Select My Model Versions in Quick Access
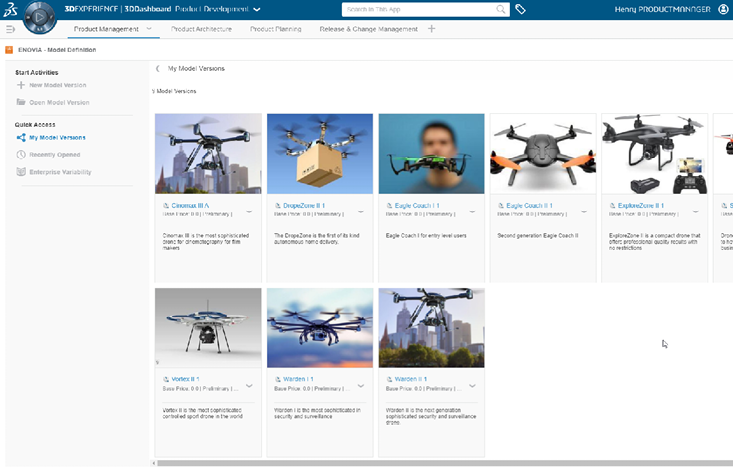The width and height of the screenshot is (733, 473). 57,137
